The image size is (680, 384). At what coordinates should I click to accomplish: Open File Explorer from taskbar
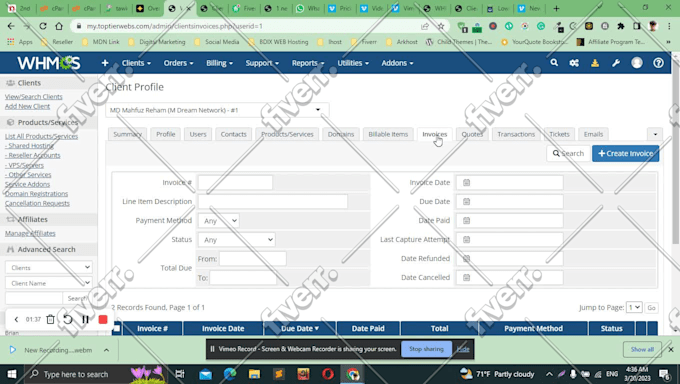tap(254, 374)
